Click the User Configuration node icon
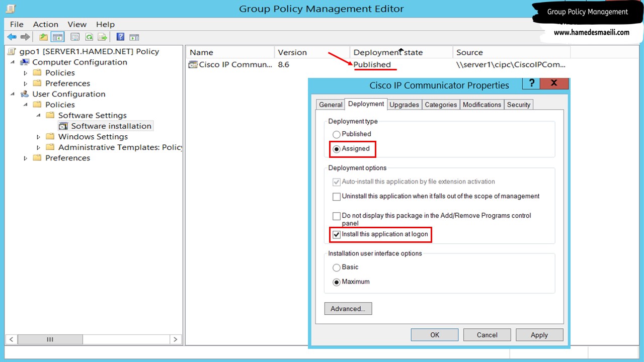This screenshot has height=362, width=644. pos(25,94)
